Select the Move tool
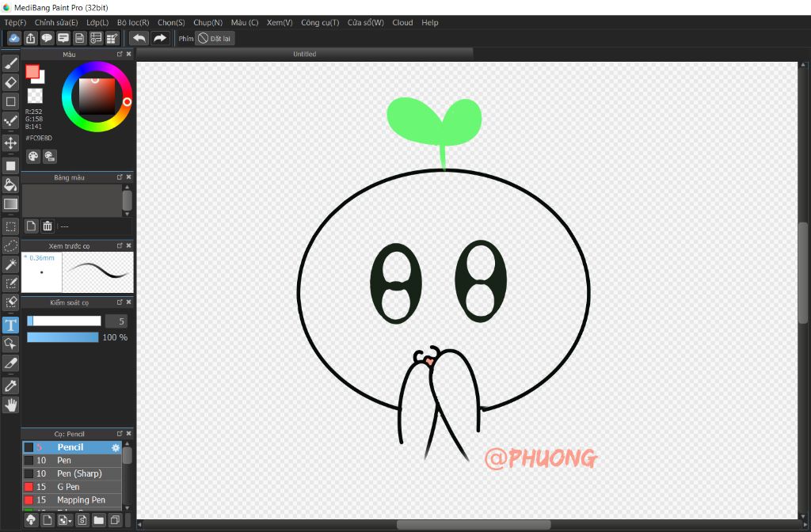The image size is (811, 532). click(10, 142)
